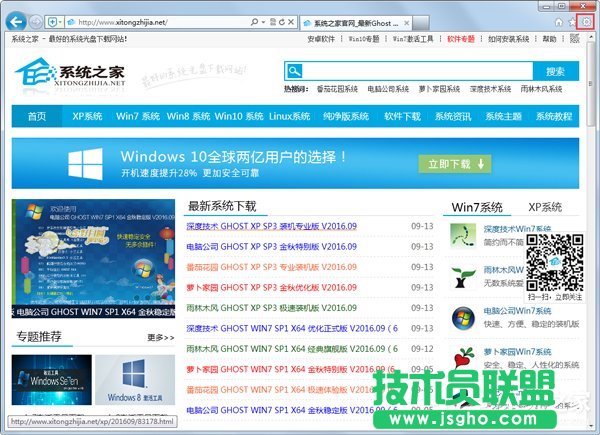Open 番茄花园 GHOST XP SP3 专业装机版 link
The width and height of the screenshot is (600, 435).
coord(272,267)
